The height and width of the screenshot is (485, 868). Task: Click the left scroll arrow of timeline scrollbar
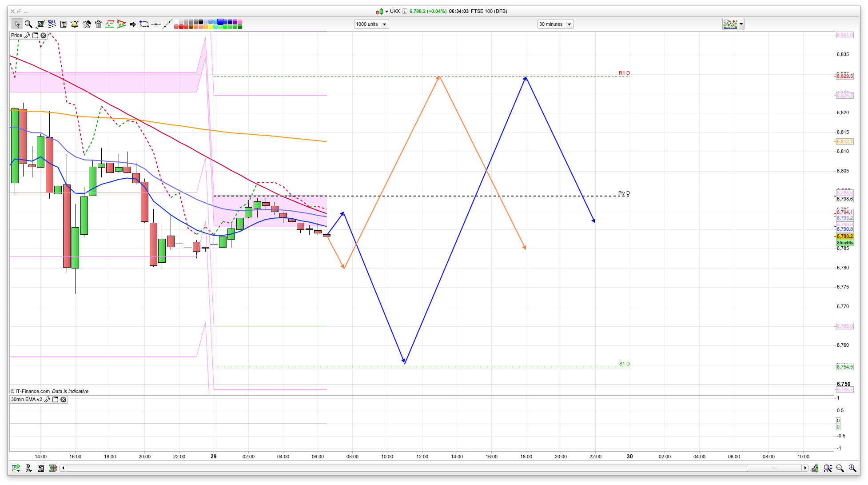coord(63,468)
